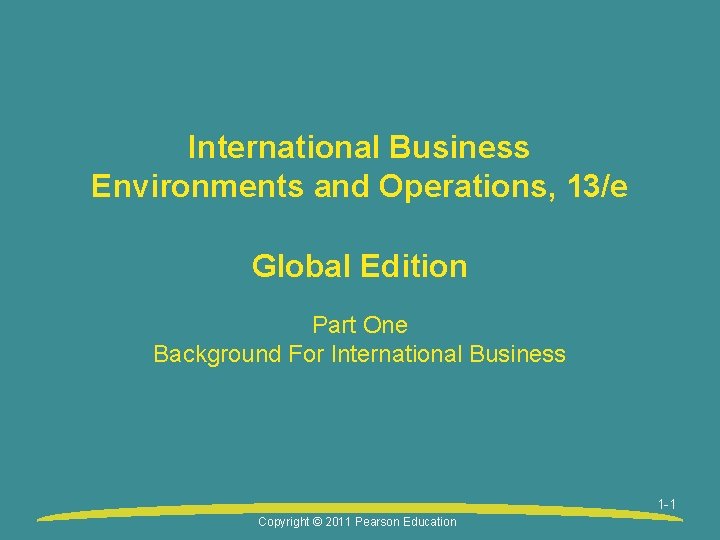Image resolution: width=720 pixels, height=540 pixels.
Task: Select the 'Global Edition' heading
Action: [360, 266]
